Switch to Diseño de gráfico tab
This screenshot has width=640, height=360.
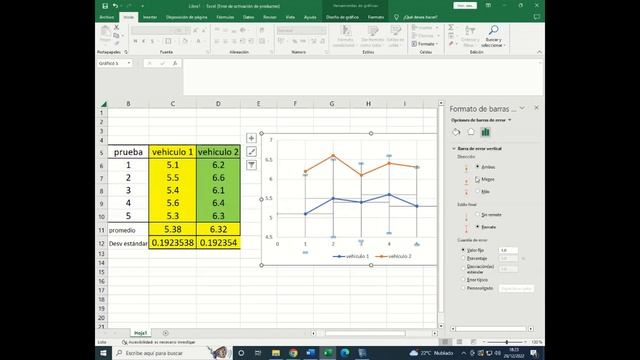[x=342, y=17]
